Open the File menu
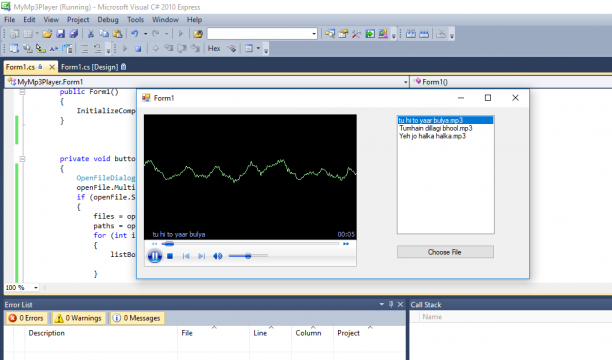This screenshot has width=612, height=360. click(9, 20)
